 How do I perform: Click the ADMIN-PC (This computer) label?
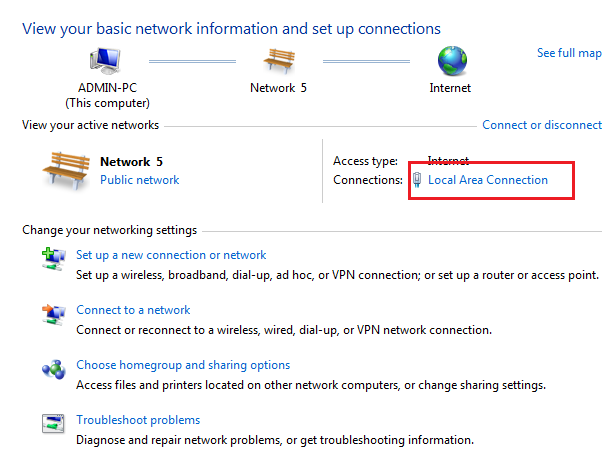[107, 95]
